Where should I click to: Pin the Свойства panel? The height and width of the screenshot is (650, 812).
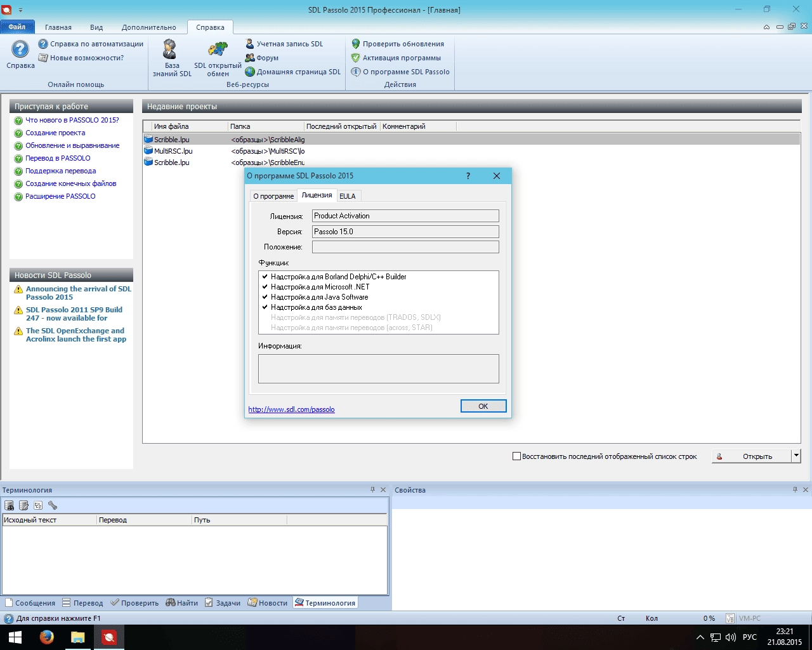(x=795, y=489)
